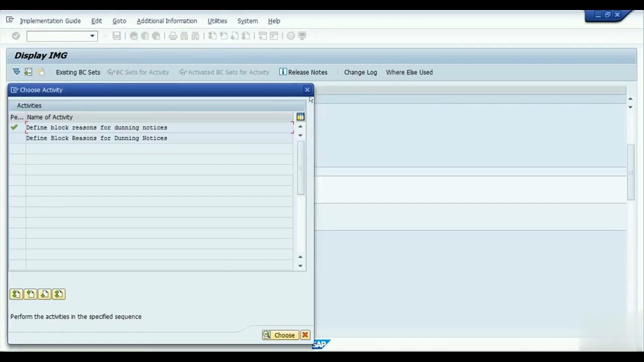The height and width of the screenshot is (362, 644).
Task: Click the Cancel navigation icon in standard toolbar
Action: point(156,36)
